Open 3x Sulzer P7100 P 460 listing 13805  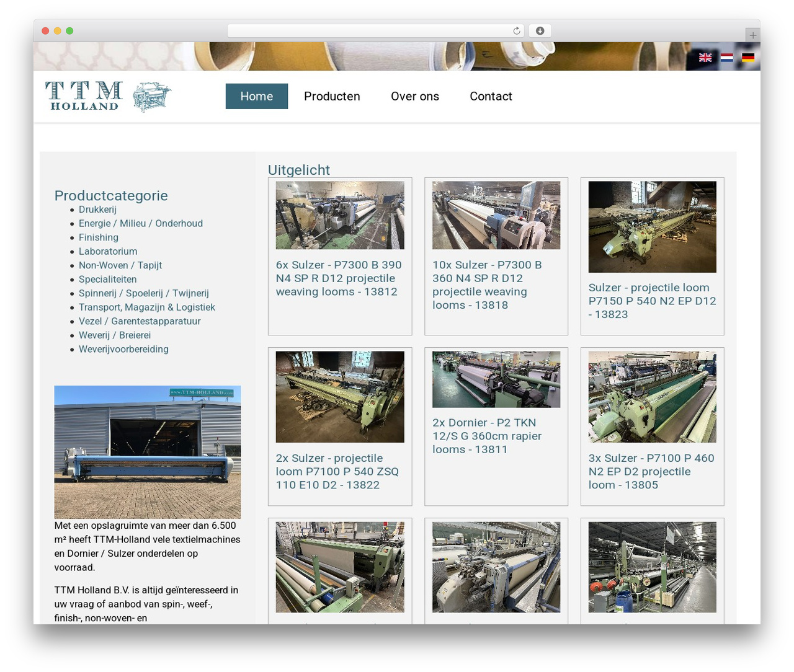[651, 471]
